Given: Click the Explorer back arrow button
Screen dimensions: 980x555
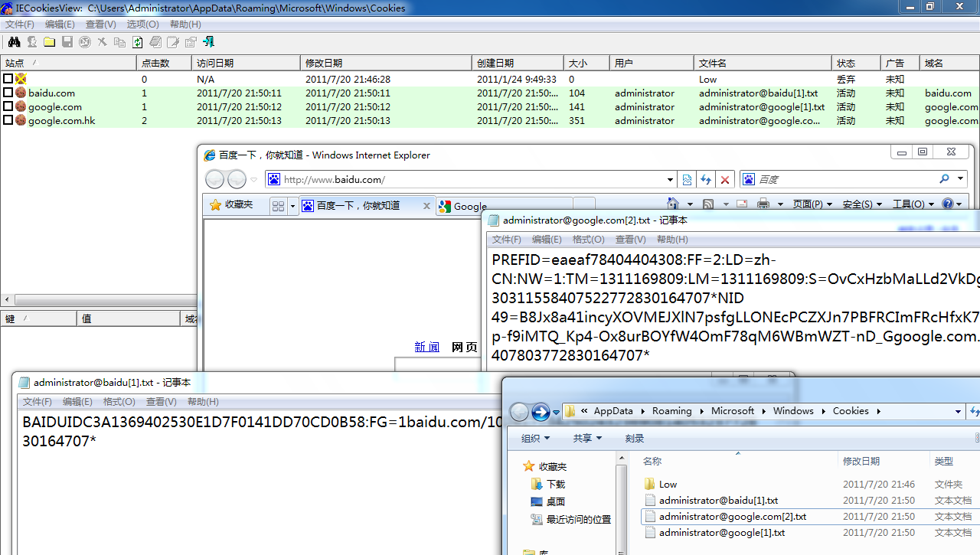Looking at the screenshot, I should (x=519, y=412).
